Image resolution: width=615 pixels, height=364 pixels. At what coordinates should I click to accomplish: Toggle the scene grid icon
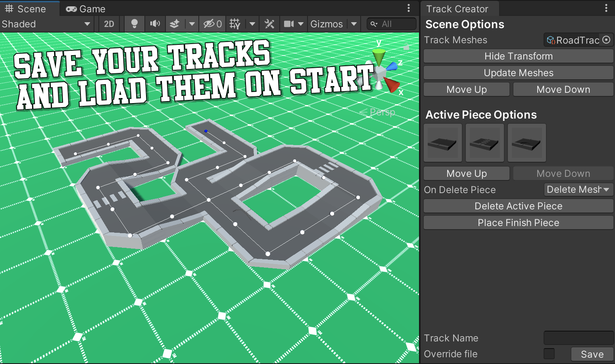pos(235,24)
